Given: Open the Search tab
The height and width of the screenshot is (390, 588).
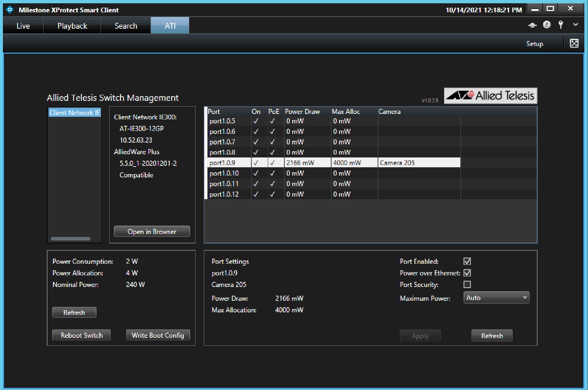Looking at the screenshot, I should 126,26.
